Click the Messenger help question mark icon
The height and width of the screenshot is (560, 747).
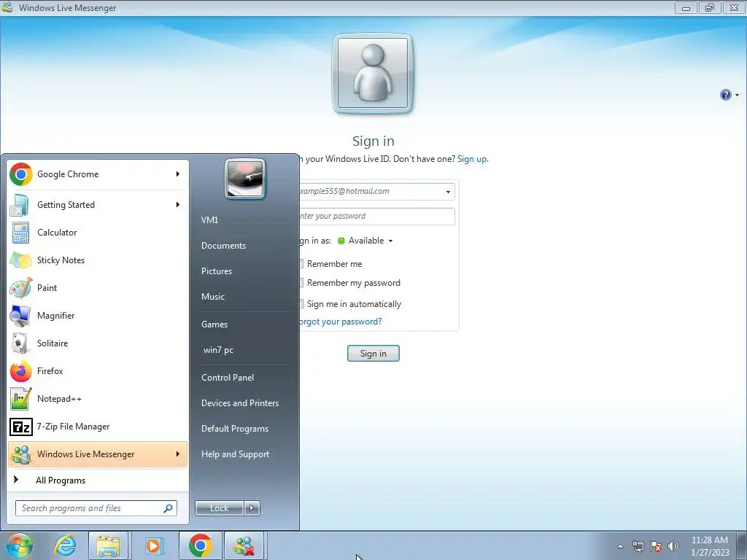coord(725,95)
